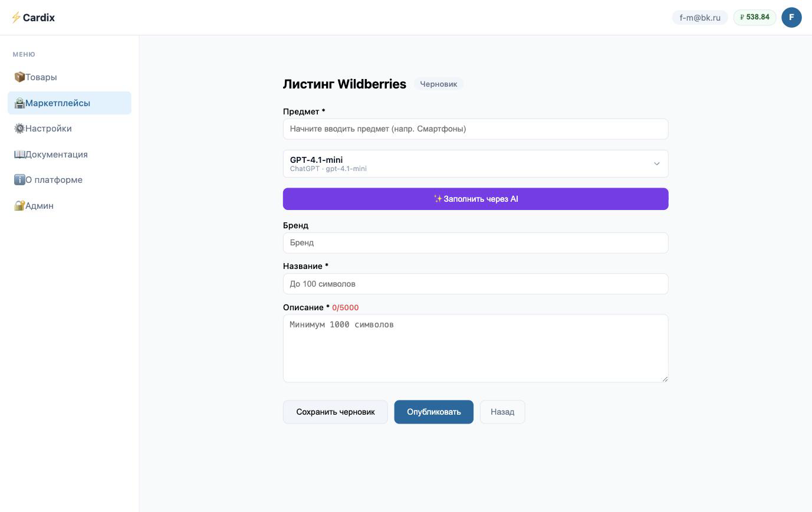This screenshot has height=512, width=812.
Task: Grab the Описание textarea resize handle
Action: coord(665,379)
